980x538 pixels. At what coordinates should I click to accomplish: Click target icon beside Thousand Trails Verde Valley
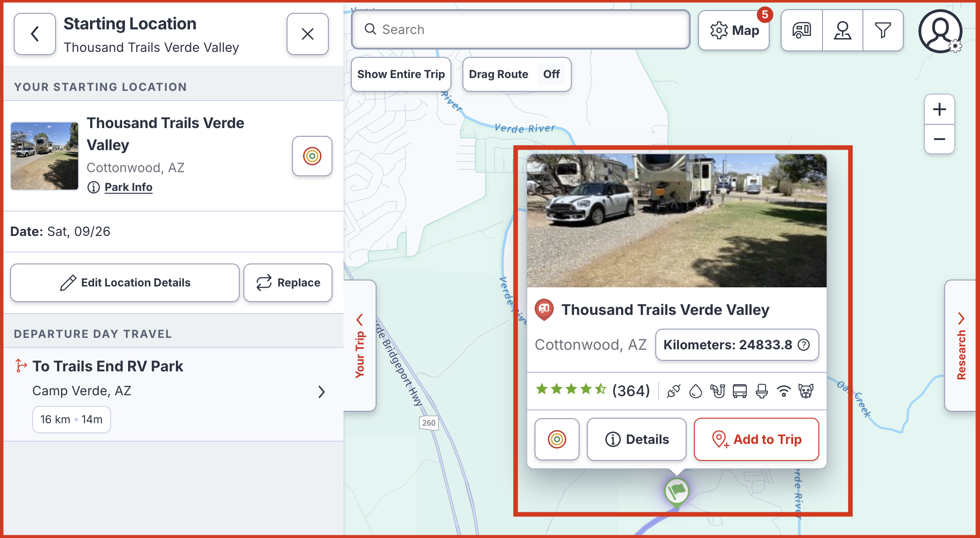coord(312,156)
